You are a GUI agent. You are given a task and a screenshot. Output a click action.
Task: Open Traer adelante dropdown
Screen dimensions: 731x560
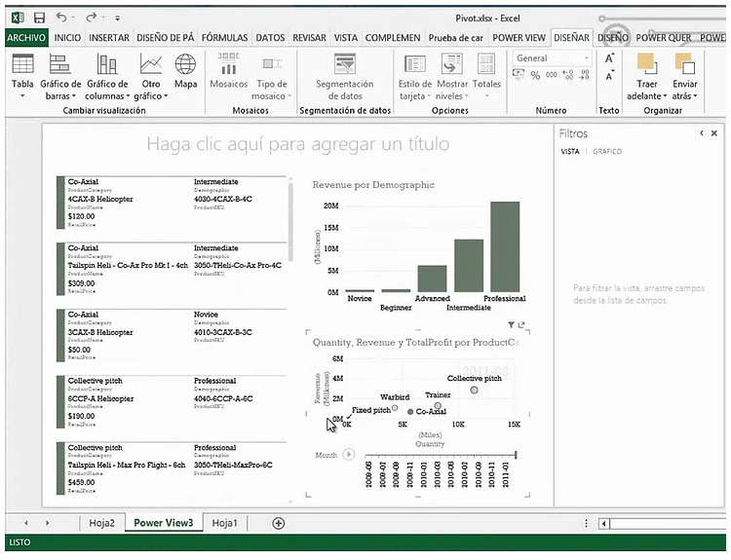click(x=646, y=76)
